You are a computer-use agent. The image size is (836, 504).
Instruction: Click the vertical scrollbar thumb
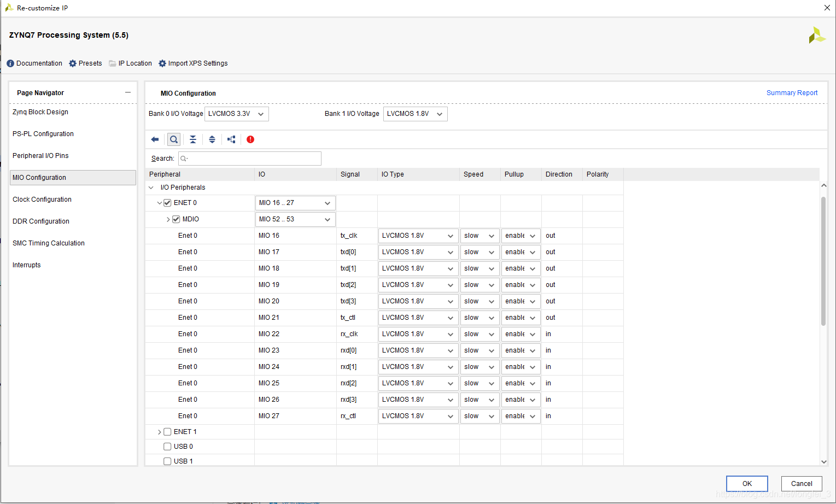[x=823, y=261]
